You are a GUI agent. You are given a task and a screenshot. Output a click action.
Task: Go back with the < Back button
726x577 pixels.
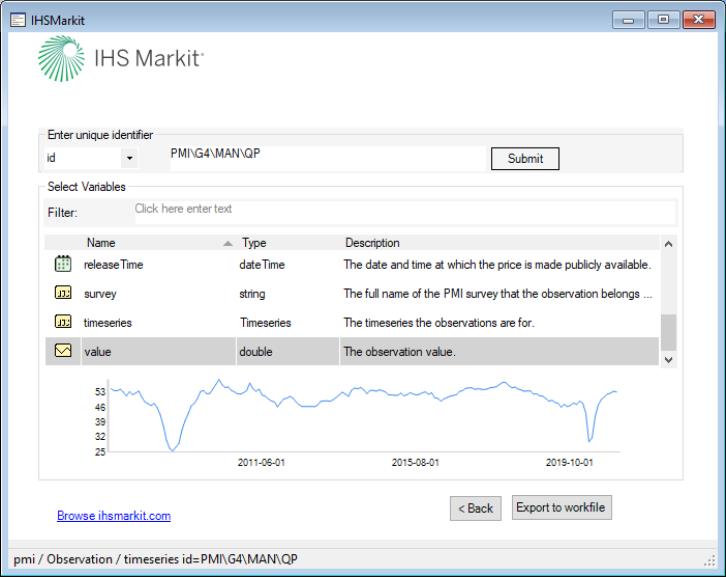(475, 508)
